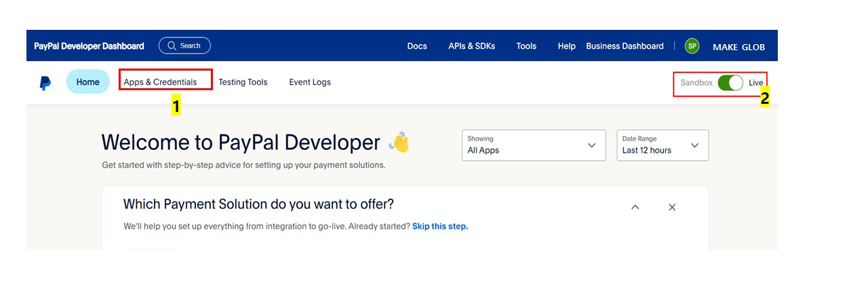Screen dimensions: 868x285
Task: Click the Search field
Action: [184, 45]
